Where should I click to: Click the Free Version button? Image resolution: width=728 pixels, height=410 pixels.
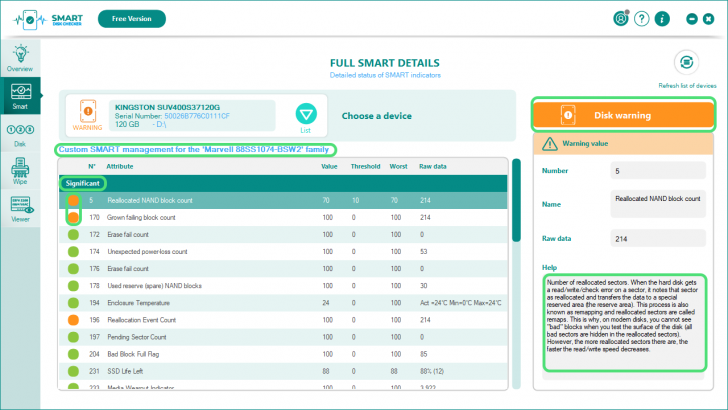click(132, 19)
